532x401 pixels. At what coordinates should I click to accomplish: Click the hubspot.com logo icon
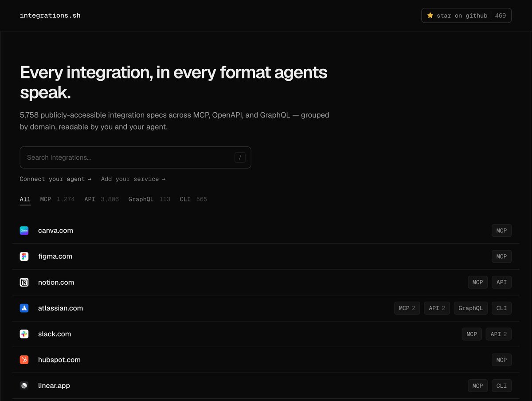point(24,360)
